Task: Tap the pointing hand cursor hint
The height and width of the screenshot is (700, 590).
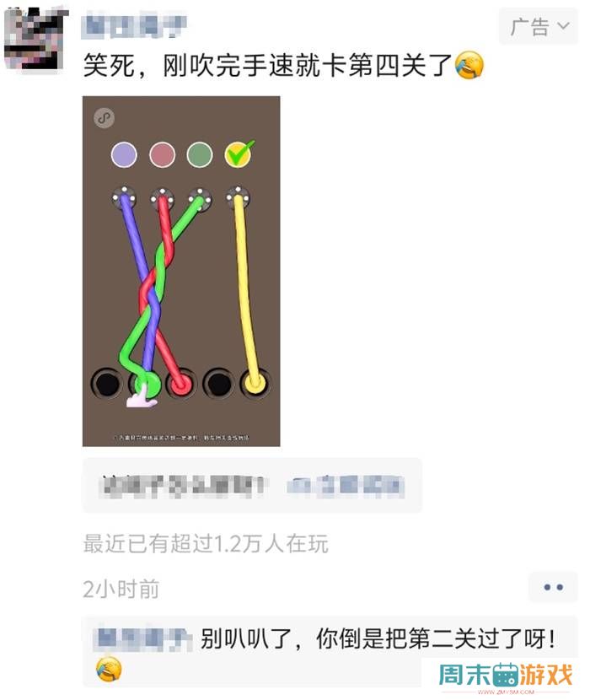Action: click(x=142, y=396)
